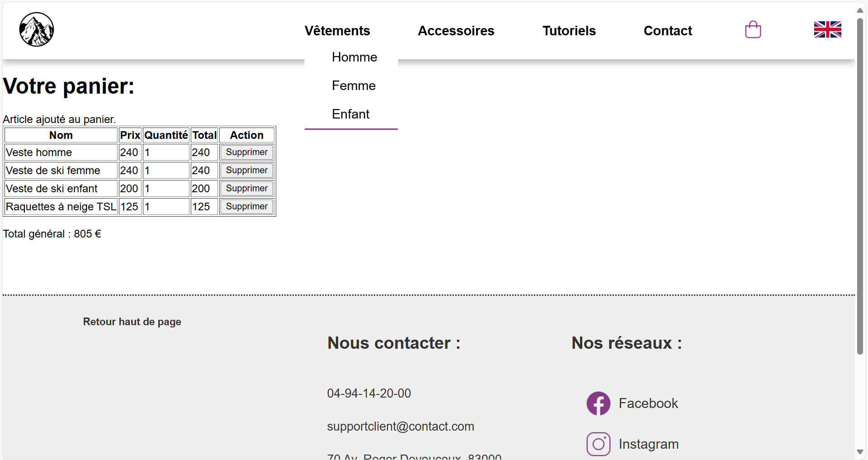Click the 200 price cell for Veste enfant
This screenshot has height=460, width=868.
pyautogui.click(x=130, y=189)
